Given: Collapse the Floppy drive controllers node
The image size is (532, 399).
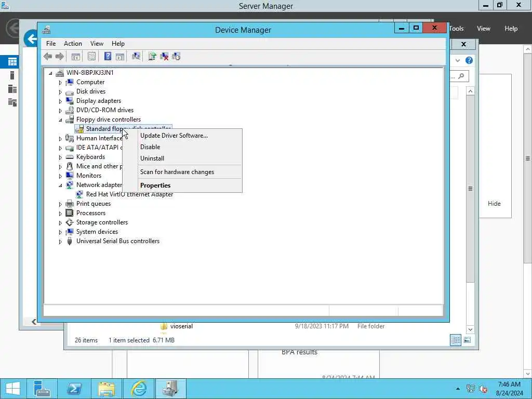Looking at the screenshot, I should [x=60, y=120].
